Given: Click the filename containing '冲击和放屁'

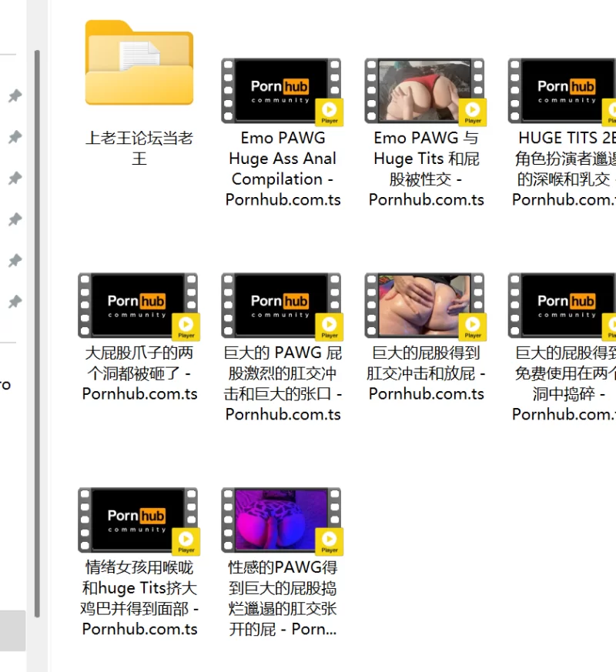Looking at the screenshot, I should tap(426, 373).
